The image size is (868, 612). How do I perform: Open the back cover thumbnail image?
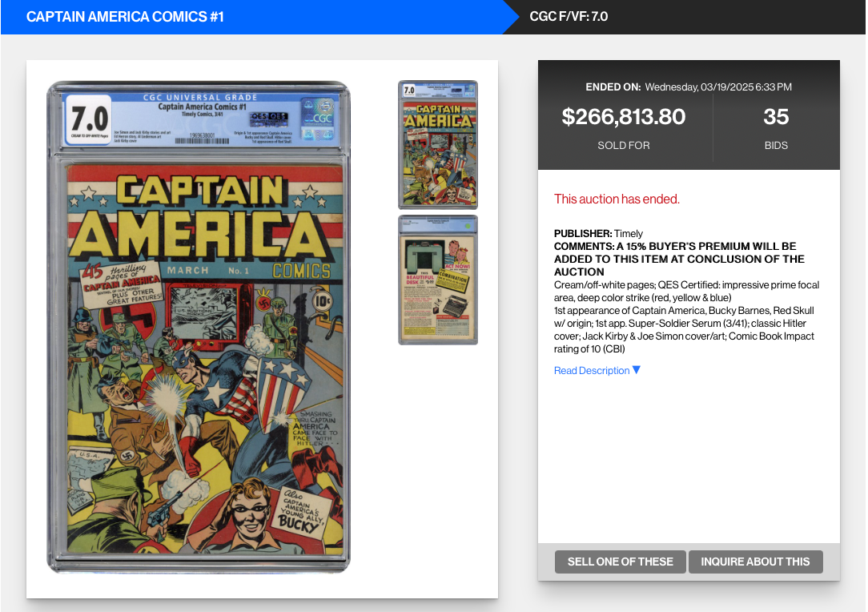(438, 280)
